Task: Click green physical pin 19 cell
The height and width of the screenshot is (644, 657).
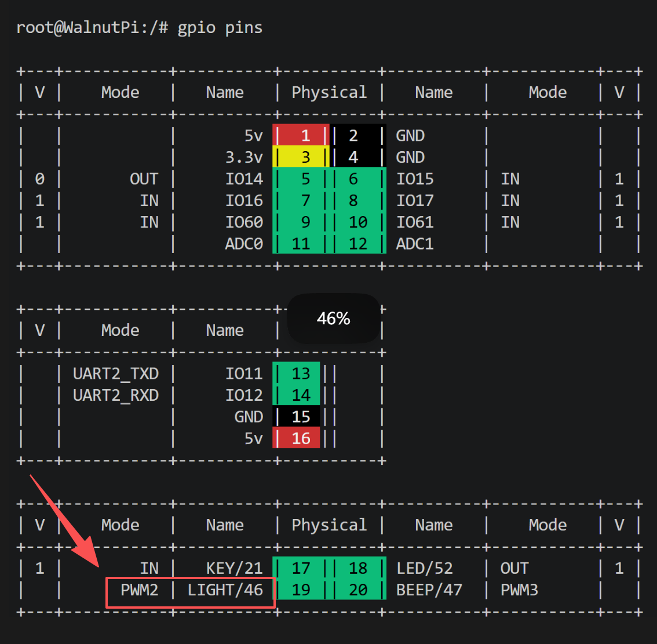Action: [301, 590]
